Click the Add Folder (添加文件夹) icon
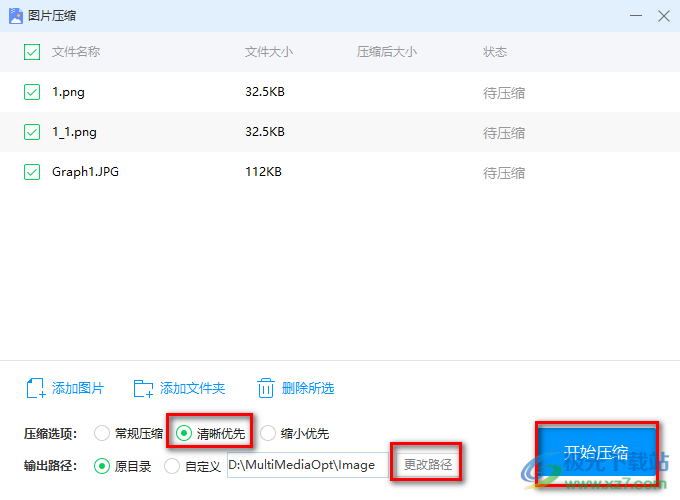 tap(143, 389)
